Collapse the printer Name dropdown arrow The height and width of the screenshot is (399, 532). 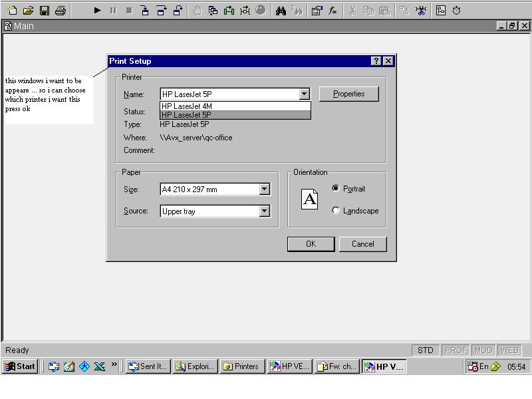click(304, 94)
